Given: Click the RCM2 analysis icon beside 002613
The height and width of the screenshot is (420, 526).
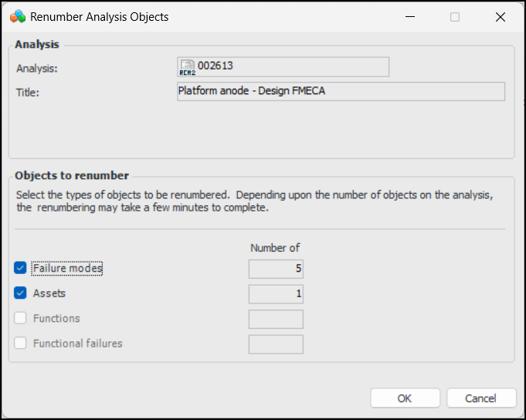Looking at the screenshot, I should click(x=186, y=68).
